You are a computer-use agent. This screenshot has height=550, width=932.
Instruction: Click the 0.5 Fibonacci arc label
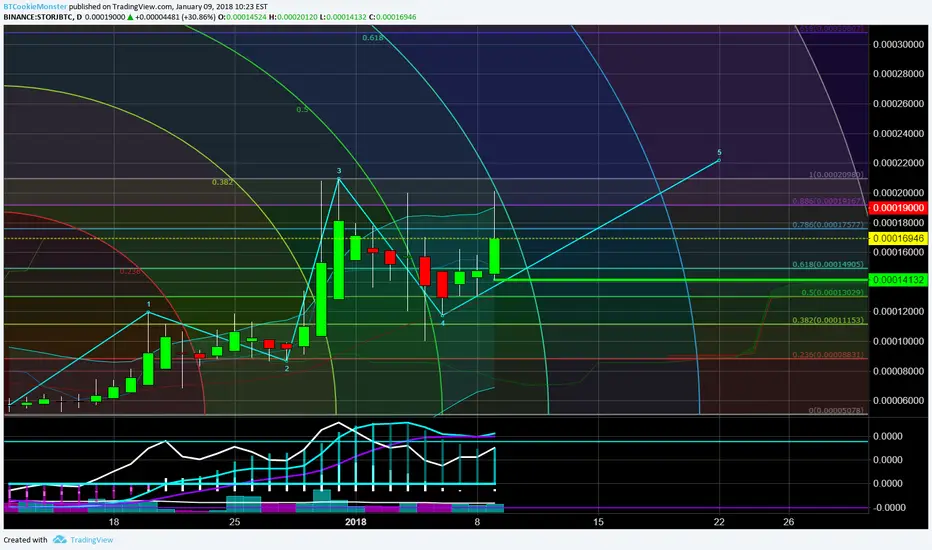click(303, 109)
